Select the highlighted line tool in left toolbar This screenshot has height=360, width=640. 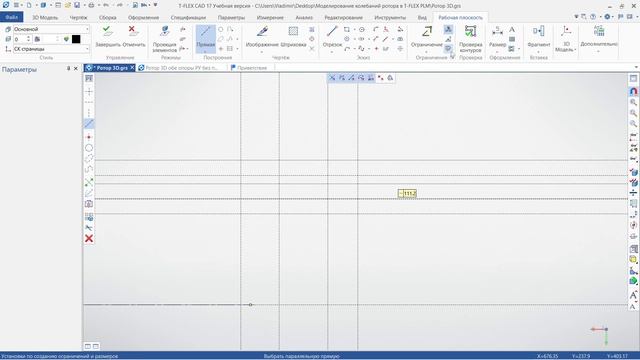89,124
